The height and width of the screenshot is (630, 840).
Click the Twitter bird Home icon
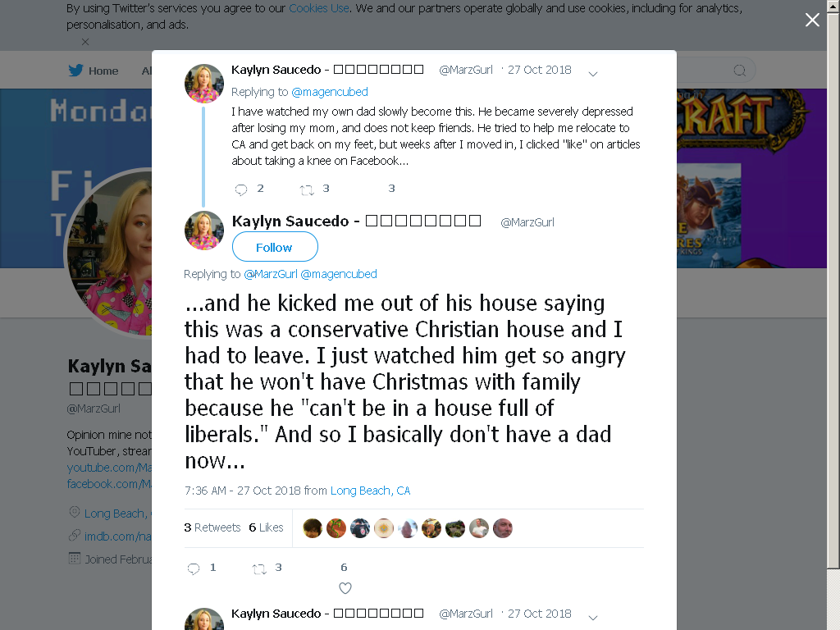point(76,71)
